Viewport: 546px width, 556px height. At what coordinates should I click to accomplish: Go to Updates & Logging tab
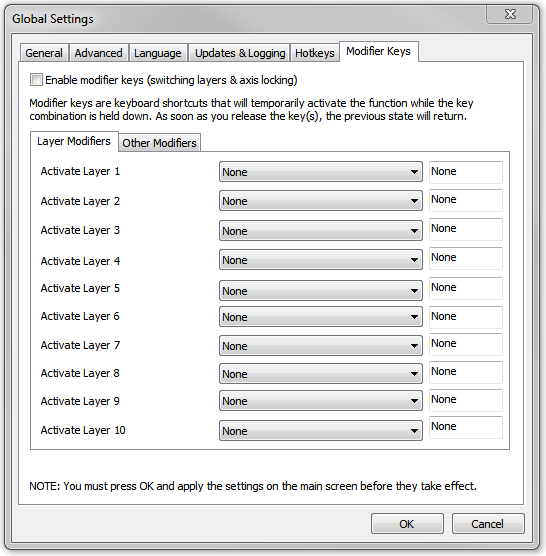(x=240, y=53)
